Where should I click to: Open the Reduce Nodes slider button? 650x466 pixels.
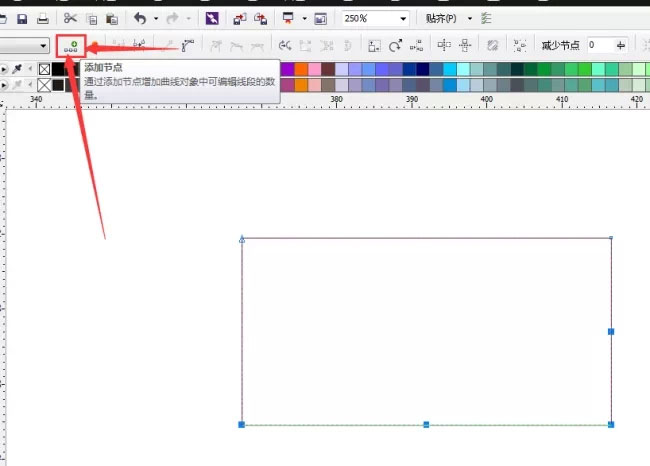pyautogui.click(x=621, y=45)
